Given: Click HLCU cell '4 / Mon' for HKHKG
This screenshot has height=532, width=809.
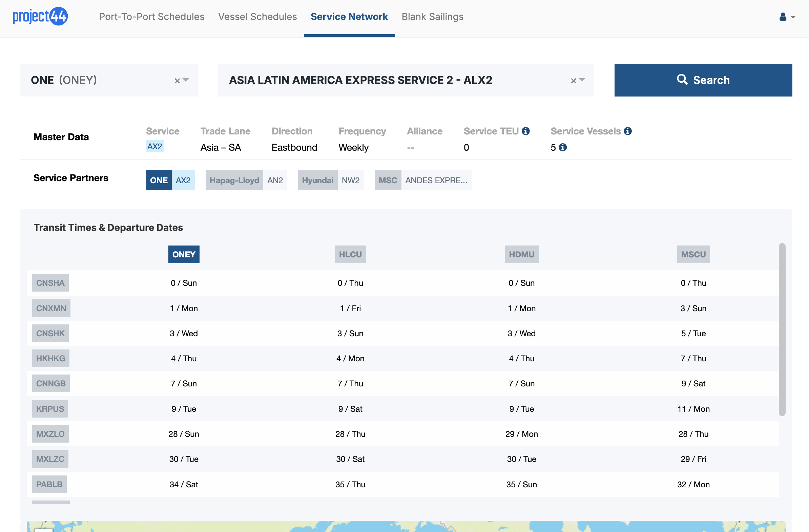Looking at the screenshot, I should pyautogui.click(x=350, y=358).
